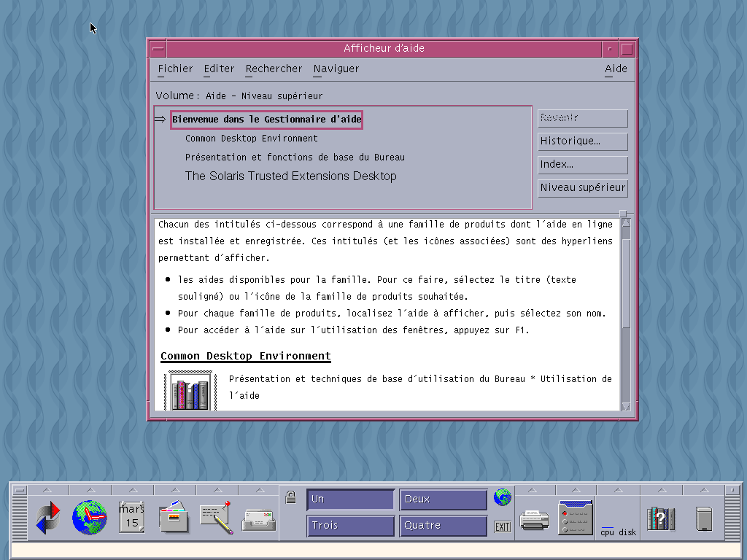Image resolution: width=747 pixels, height=560 pixels.
Task: Open the printer icon on front panel
Action: pos(534,519)
